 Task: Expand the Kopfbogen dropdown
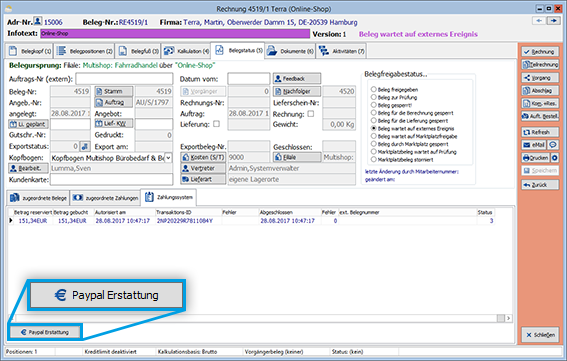click(x=169, y=158)
